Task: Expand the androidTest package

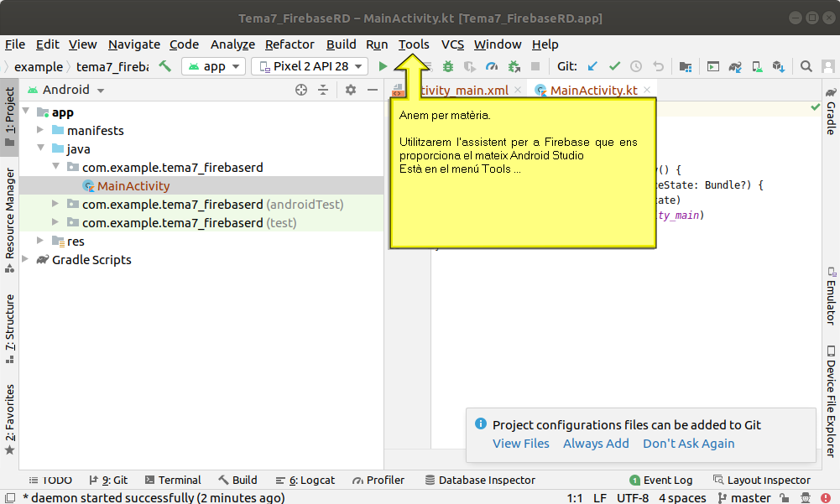Action: click(x=55, y=204)
